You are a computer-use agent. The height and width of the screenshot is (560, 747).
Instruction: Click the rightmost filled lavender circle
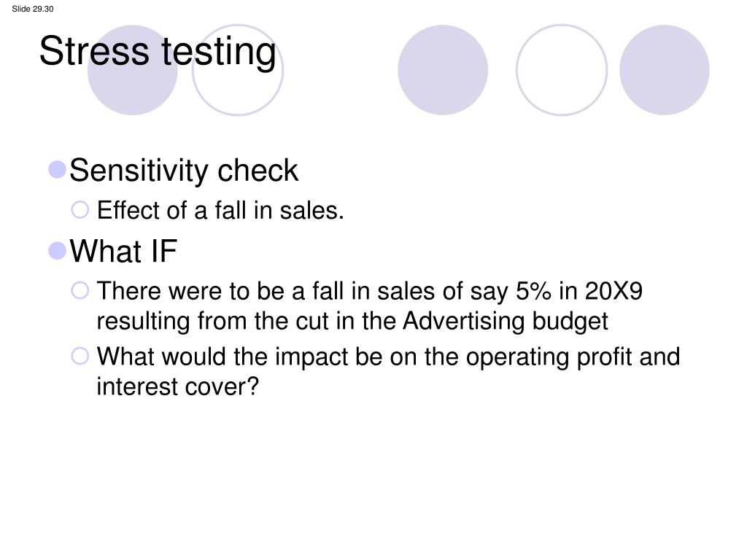pos(664,70)
